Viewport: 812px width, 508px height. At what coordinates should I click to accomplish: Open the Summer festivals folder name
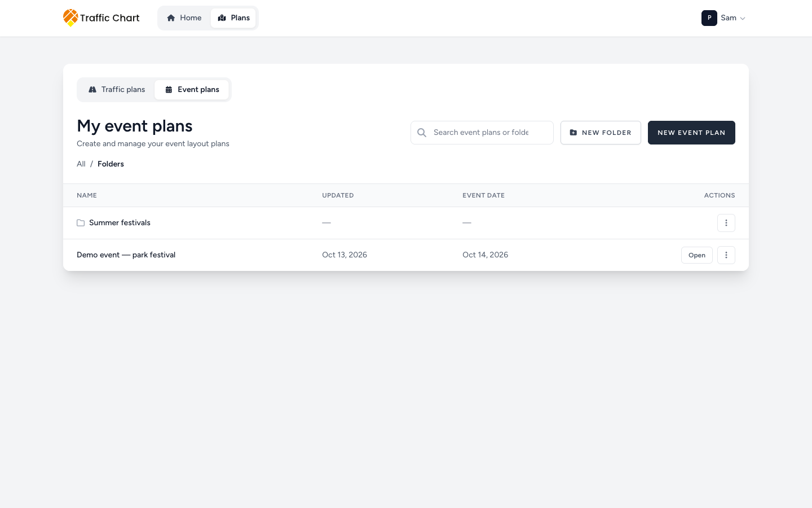tap(120, 223)
